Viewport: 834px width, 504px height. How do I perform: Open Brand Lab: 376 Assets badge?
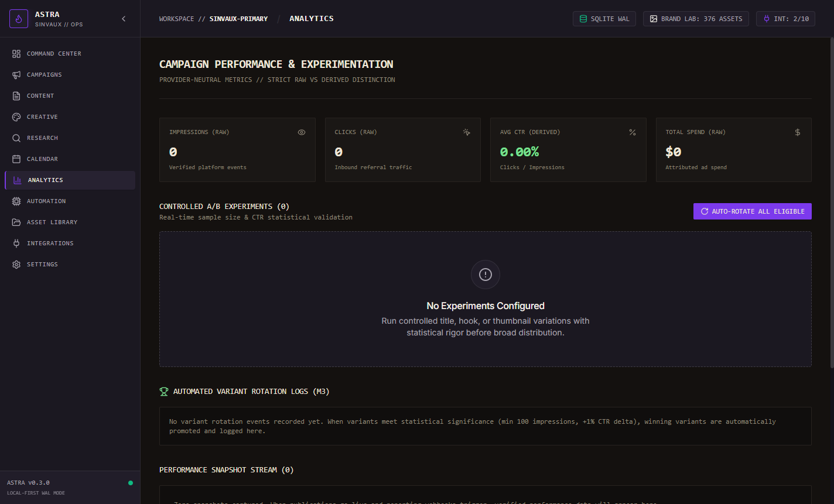point(696,19)
